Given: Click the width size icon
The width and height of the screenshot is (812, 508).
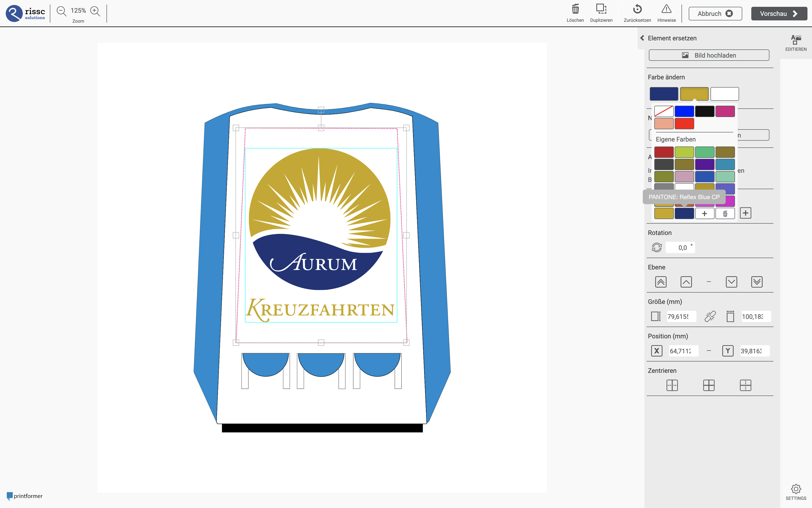Looking at the screenshot, I should click(656, 317).
